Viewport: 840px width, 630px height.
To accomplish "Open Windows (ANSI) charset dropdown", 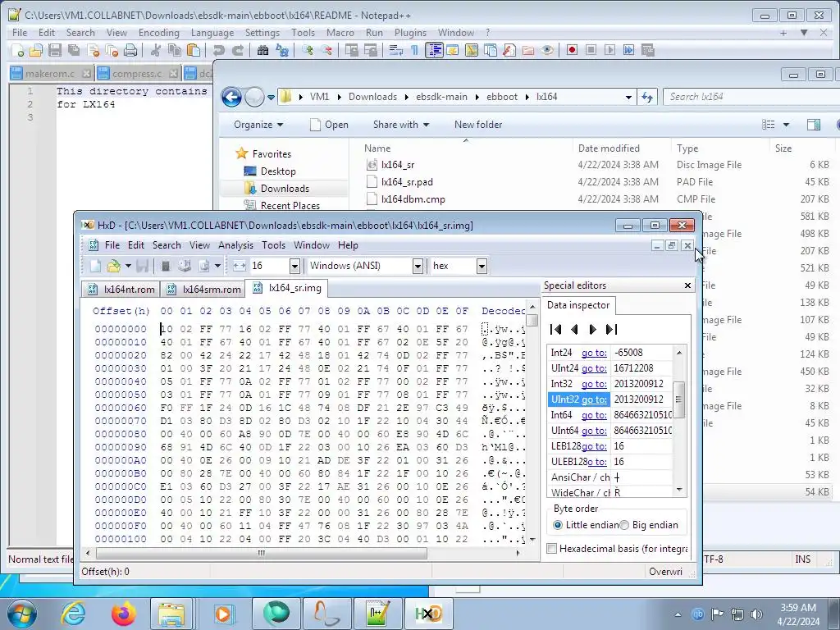I will (x=418, y=266).
